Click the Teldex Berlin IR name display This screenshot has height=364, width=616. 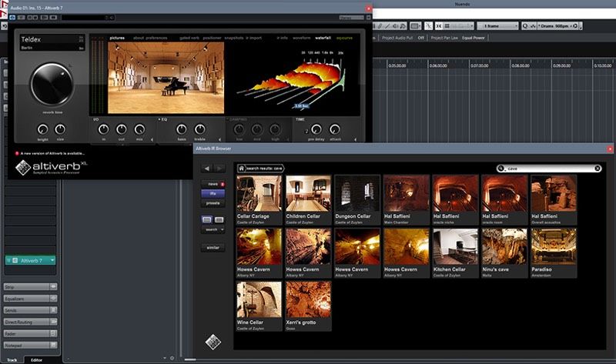pyautogui.click(x=52, y=42)
